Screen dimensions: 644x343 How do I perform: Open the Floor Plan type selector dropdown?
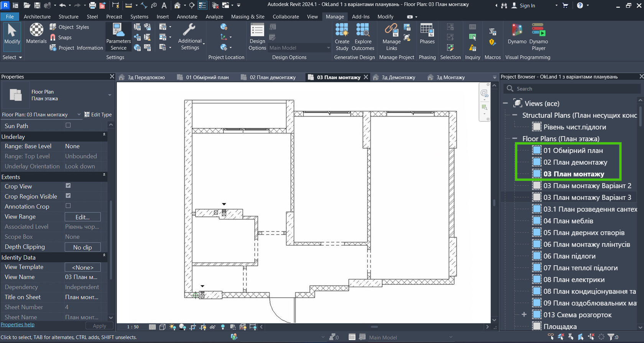pyautogui.click(x=110, y=95)
